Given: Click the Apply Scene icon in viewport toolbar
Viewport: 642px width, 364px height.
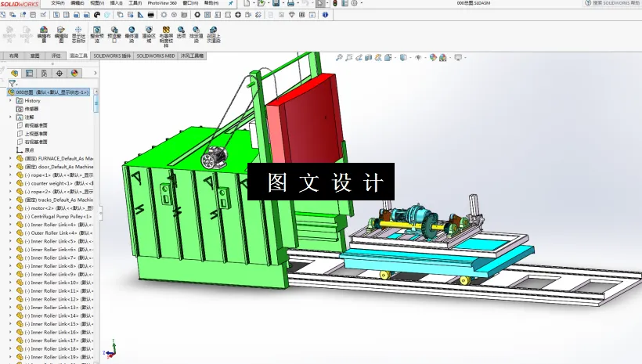Looking at the screenshot, I should (x=442, y=58).
